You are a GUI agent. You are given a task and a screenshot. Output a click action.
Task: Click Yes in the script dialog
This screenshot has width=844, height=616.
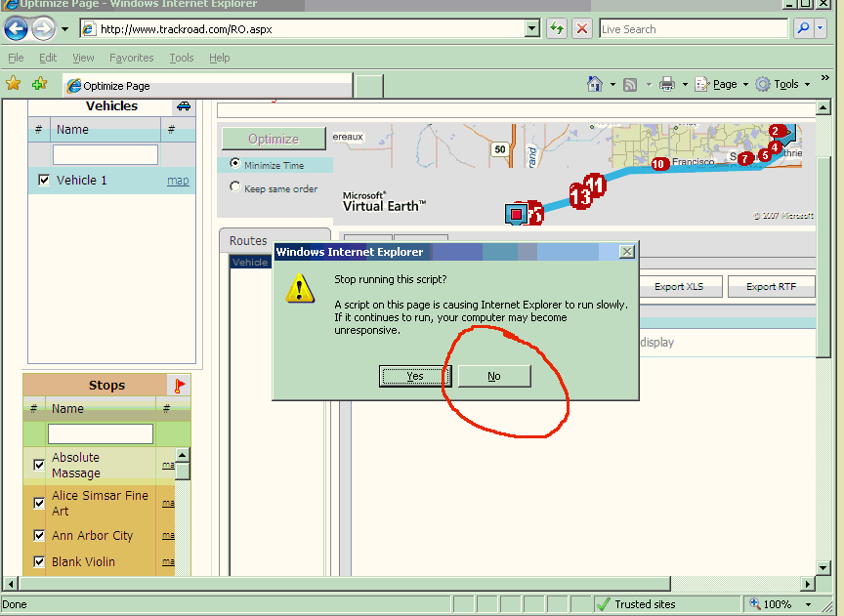coord(414,376)
